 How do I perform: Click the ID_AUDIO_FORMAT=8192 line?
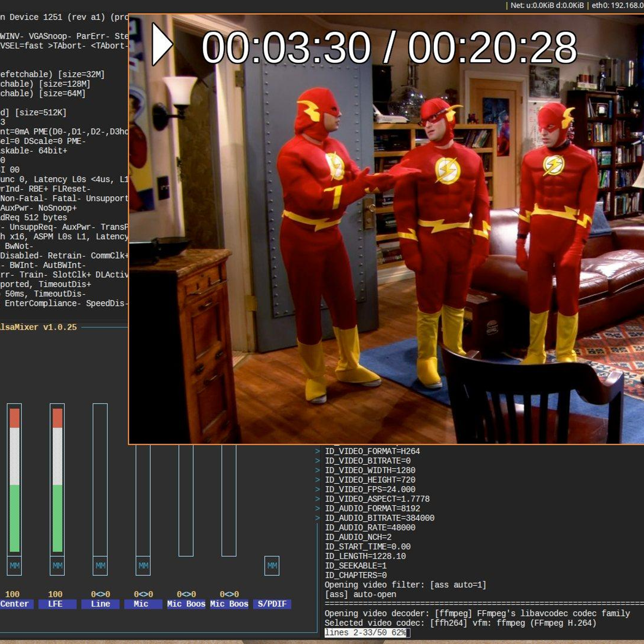tap(372, 508)
